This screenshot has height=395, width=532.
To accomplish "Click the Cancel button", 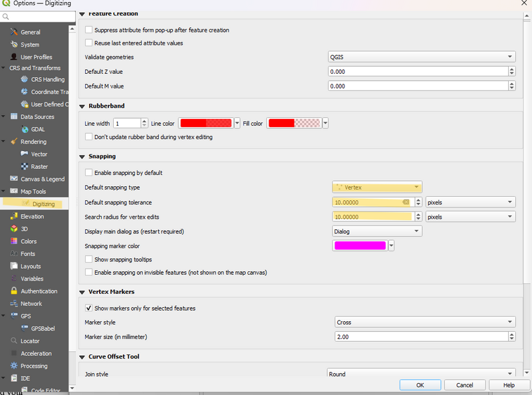I will 464,385.
